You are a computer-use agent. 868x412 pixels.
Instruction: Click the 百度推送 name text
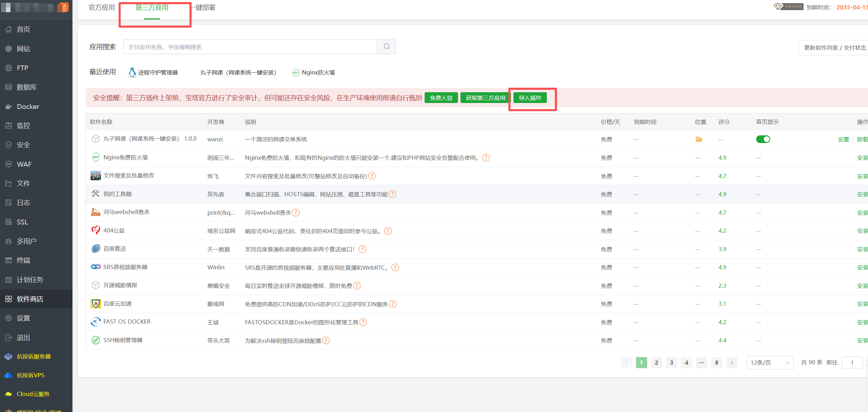pos(115,248)
